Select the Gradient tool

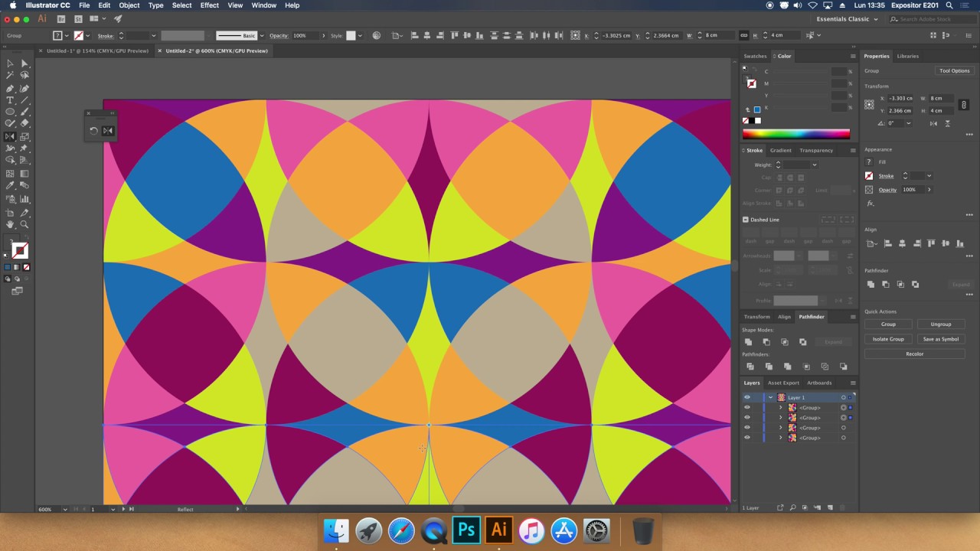24,174
